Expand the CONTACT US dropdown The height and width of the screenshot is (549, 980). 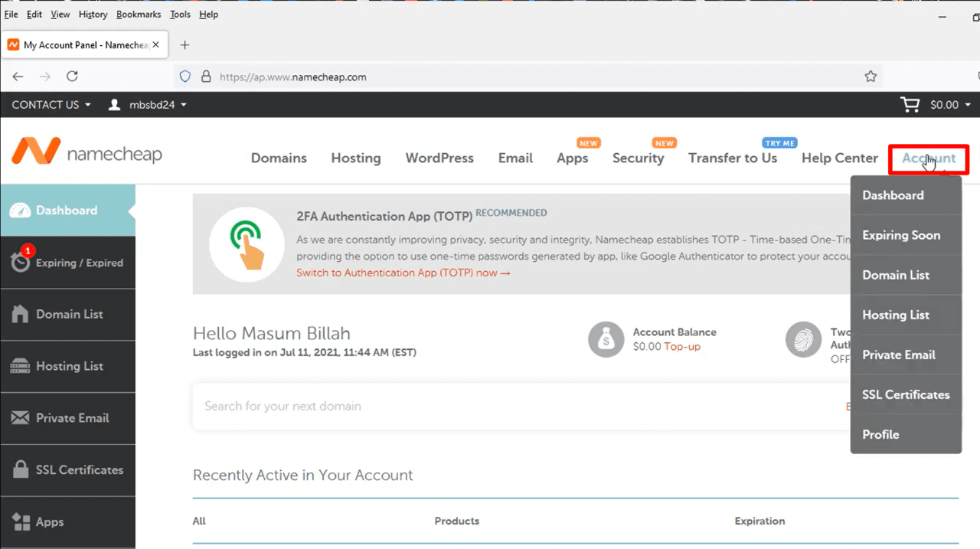[x=51, y=105]
